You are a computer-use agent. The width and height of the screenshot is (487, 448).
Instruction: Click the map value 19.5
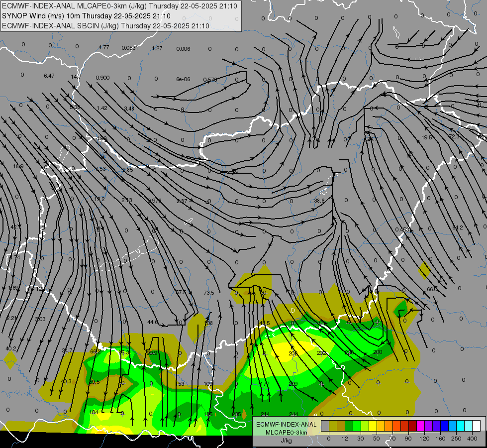click(427, 137)
